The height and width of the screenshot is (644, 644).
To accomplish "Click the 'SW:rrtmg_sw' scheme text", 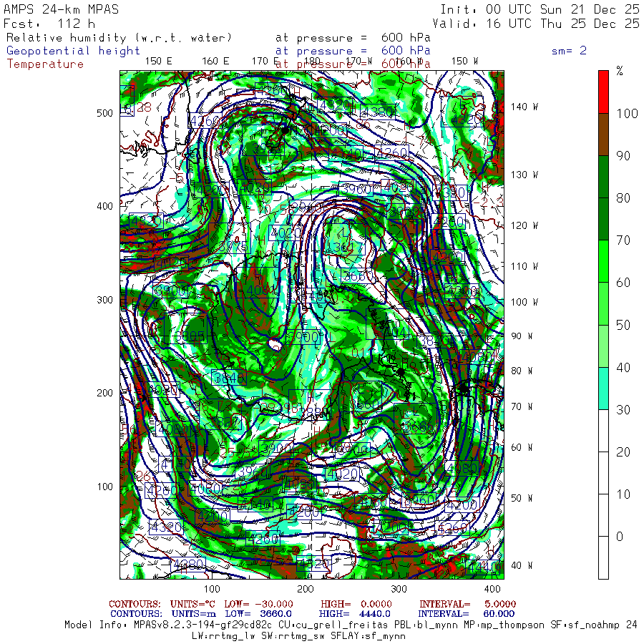I will (293, 636).
